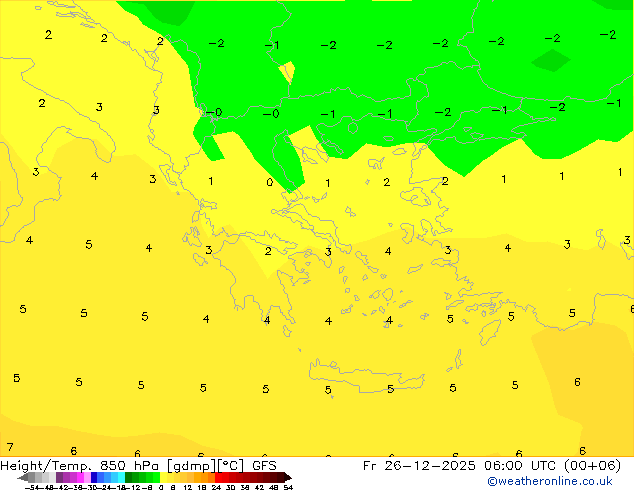Click the 12 label under color scale
The height and width of the screenshot is (490, 634).
point(188,487)
